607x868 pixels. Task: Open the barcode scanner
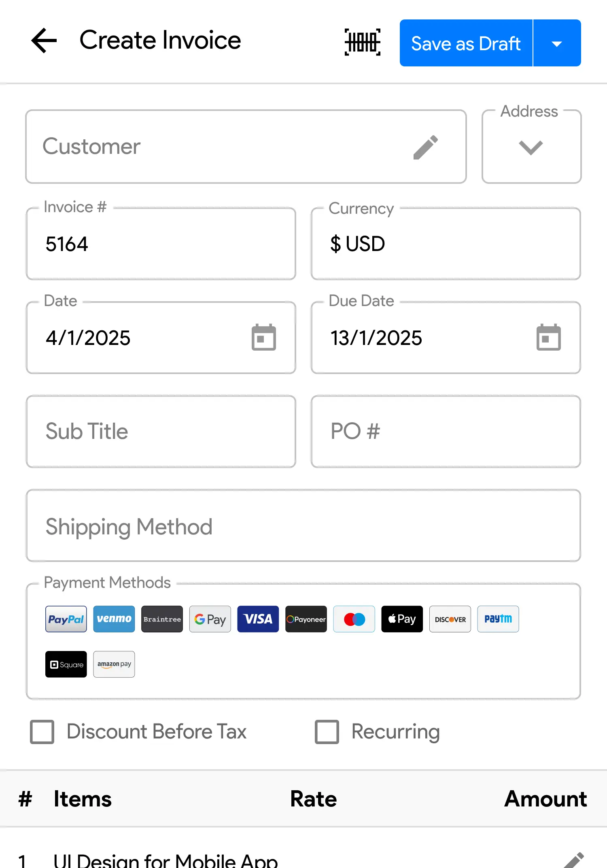[x=363, y=42]
